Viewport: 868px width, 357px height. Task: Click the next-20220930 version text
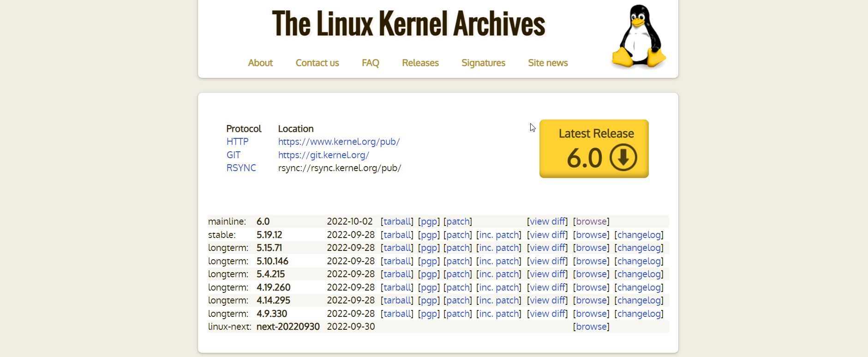288,327
